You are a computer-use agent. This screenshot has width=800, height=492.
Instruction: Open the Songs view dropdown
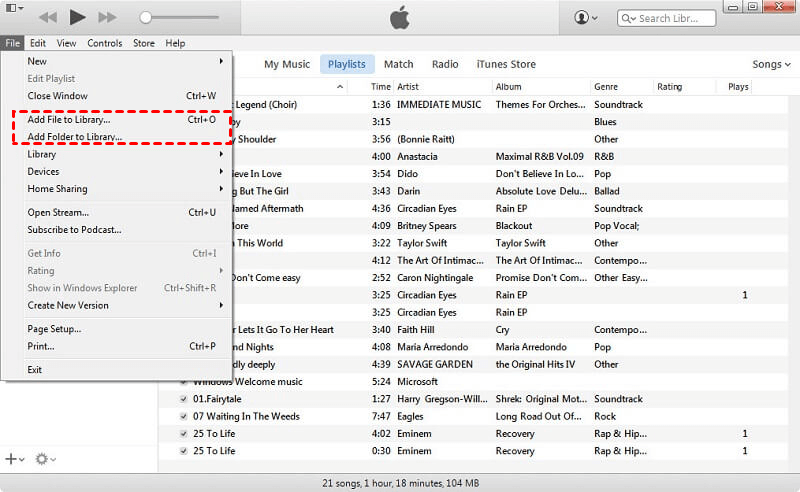[x=771, y=64]
